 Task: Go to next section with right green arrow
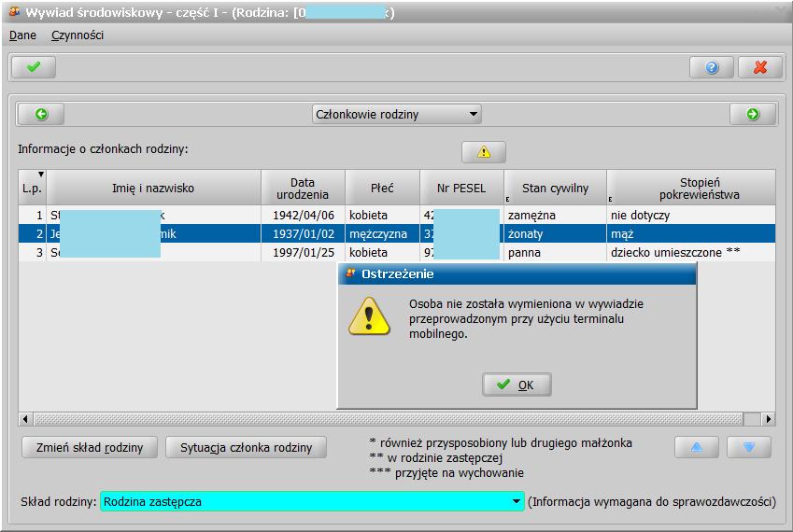[753, 114]
